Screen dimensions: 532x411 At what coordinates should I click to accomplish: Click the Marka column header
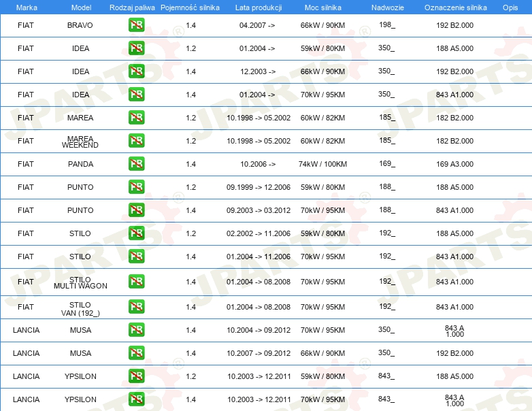point(27,7)
